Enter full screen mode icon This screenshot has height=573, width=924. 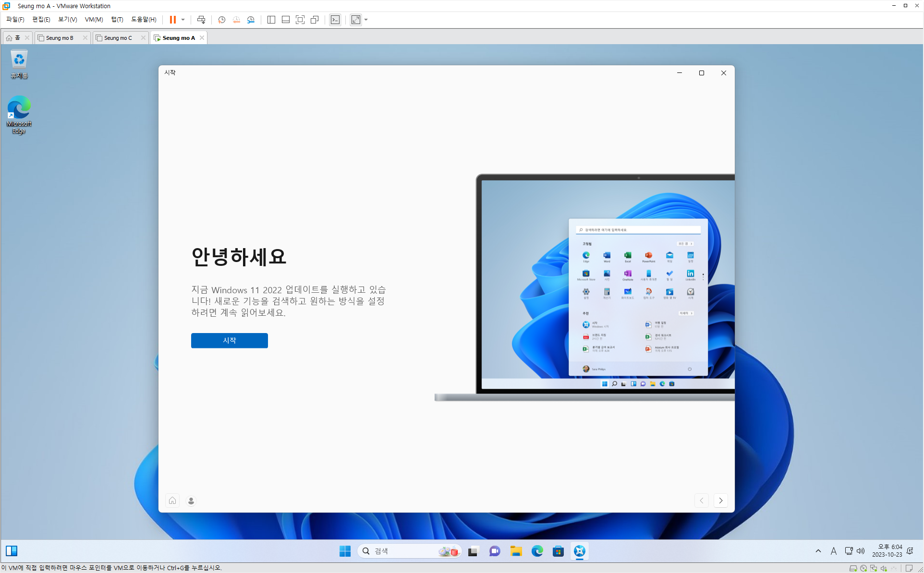300,20
